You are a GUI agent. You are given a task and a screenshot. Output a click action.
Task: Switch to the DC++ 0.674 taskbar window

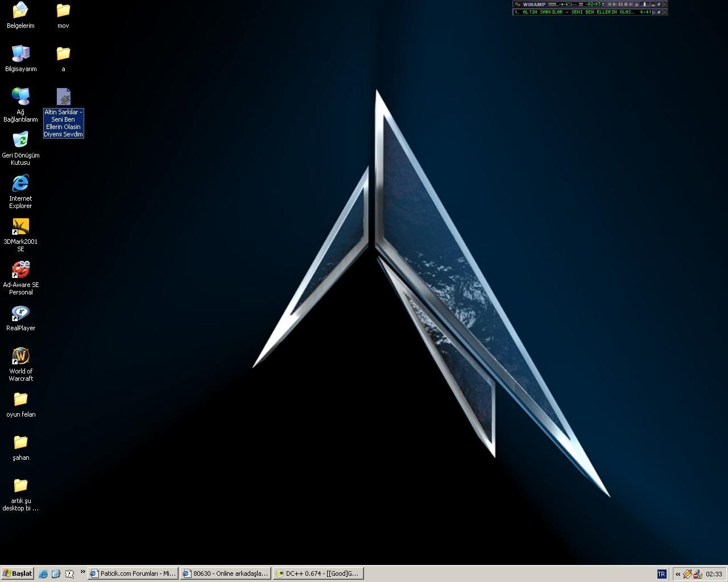coord(318,573)
